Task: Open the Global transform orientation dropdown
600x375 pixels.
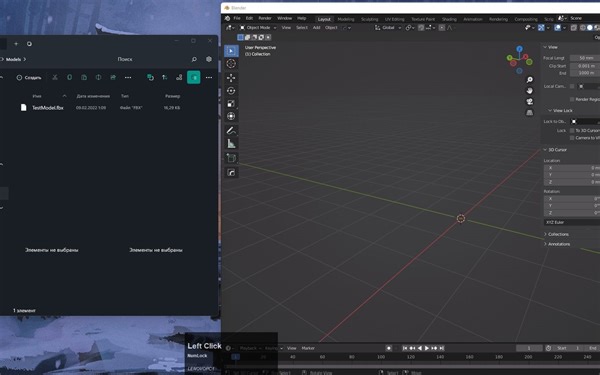Action: 388,28
